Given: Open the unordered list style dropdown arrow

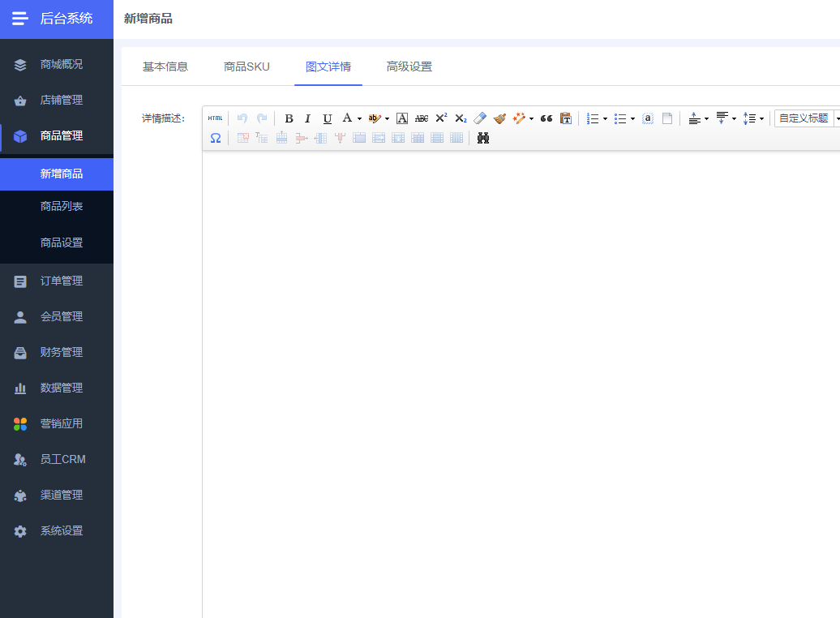Looking at the screenshot, I should coord(632,119).
